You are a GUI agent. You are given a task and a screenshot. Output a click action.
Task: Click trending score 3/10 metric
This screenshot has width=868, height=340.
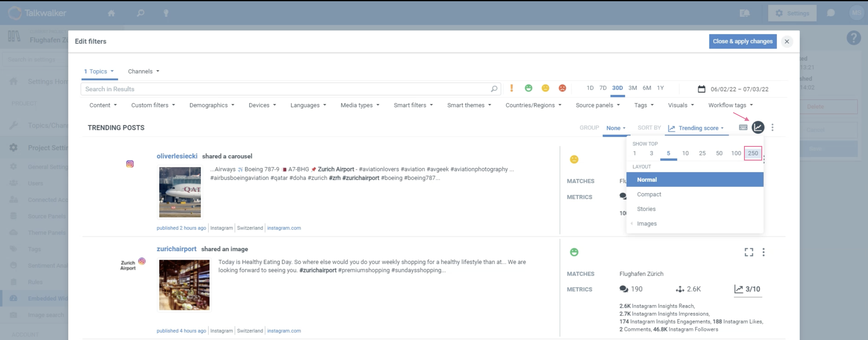[x=748, y=289]
